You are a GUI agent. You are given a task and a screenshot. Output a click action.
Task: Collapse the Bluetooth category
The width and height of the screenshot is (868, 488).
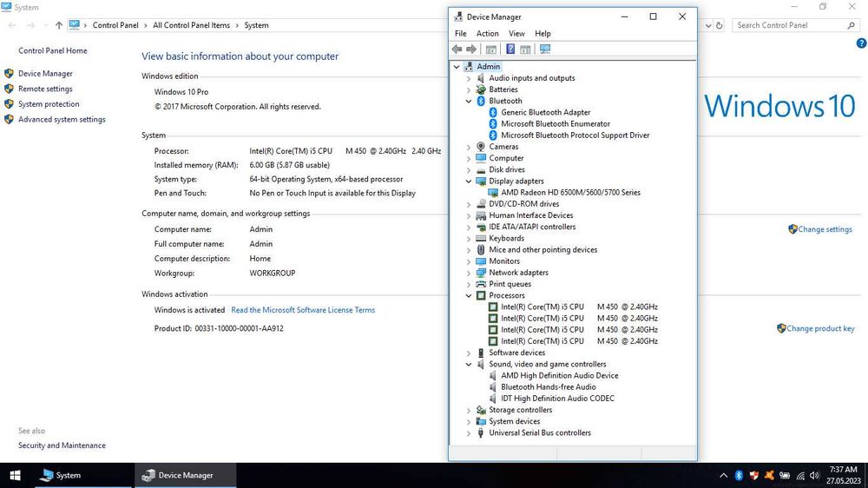pos(469,102)
